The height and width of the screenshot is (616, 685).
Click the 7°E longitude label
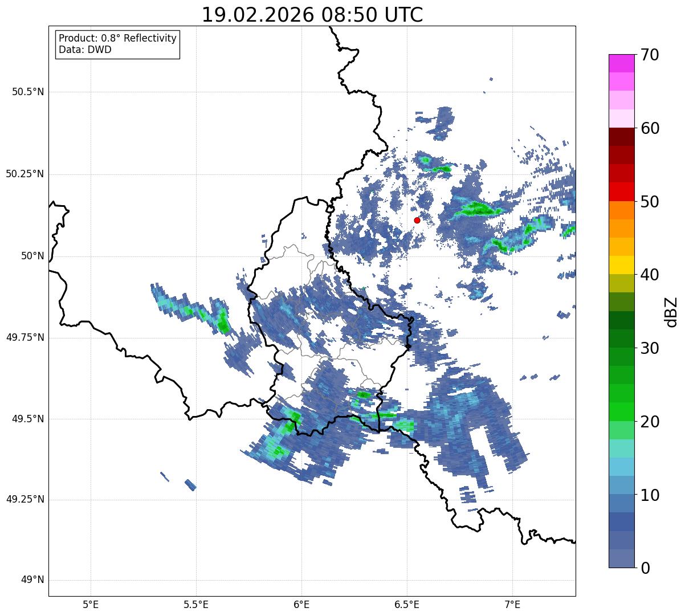pos(512,605)
